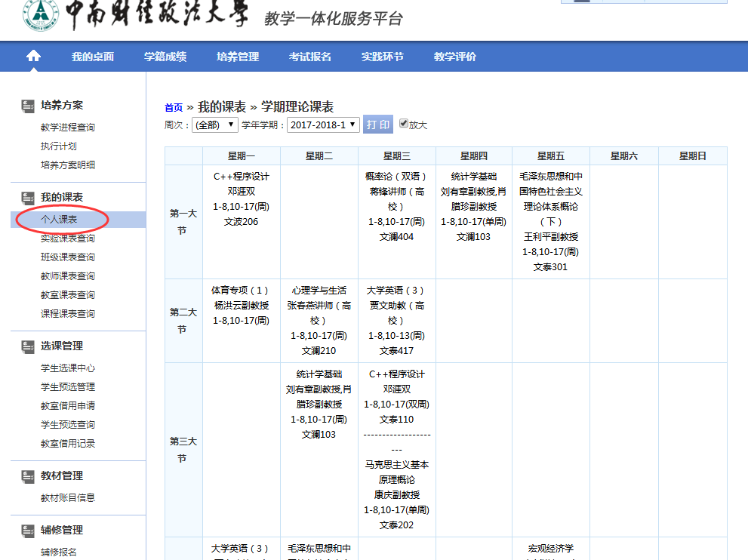Open the 学籍成绩 menu

click(x=165, y=57)
